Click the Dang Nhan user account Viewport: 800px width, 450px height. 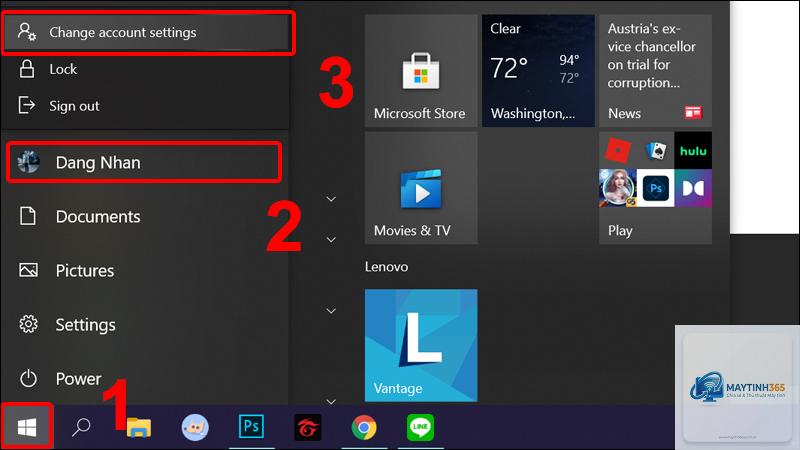[144, 162]
